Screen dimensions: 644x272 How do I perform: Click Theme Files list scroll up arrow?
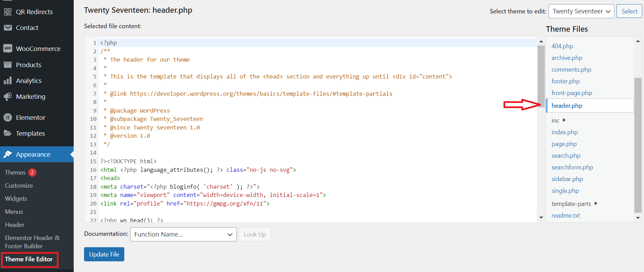[638, 41]
